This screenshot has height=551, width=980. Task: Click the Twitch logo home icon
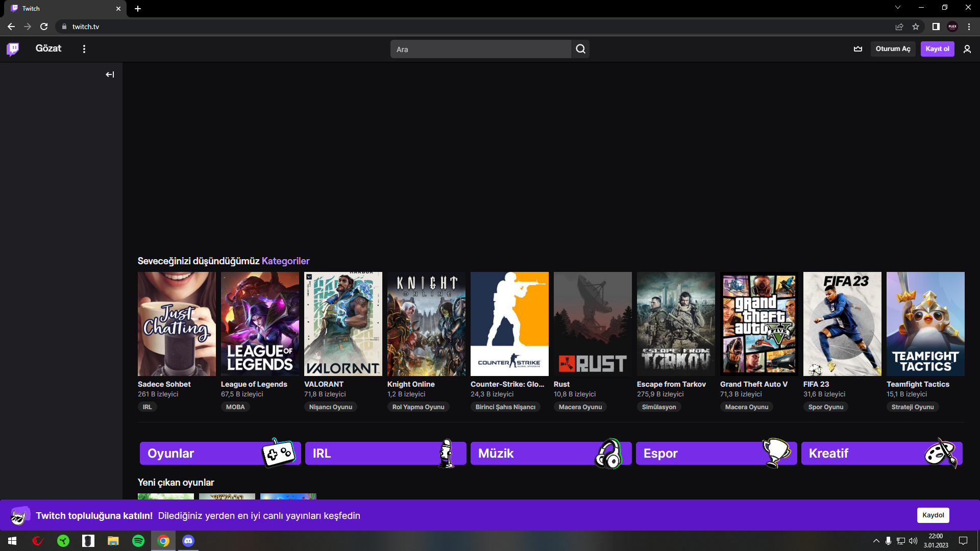[x=13, y=49]
